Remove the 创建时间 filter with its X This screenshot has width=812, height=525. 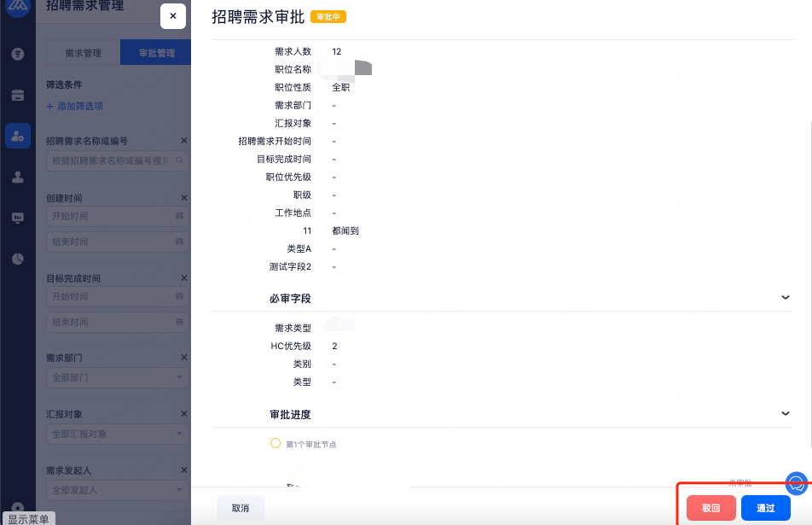183,197
